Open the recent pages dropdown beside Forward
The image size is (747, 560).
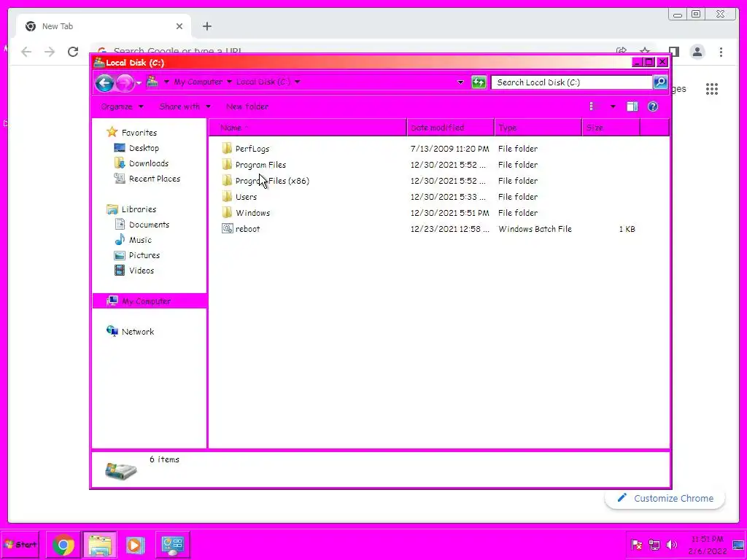click(139, 83)
